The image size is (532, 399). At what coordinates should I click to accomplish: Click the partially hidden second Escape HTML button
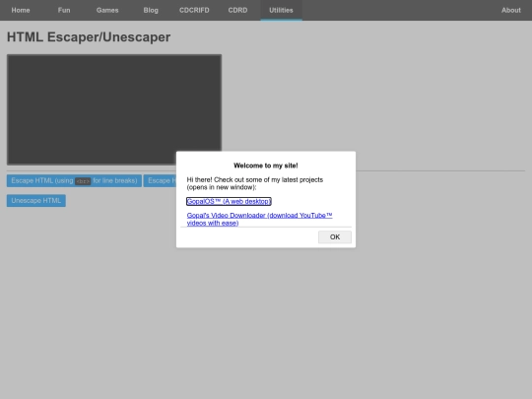click(x=161, y=181)
